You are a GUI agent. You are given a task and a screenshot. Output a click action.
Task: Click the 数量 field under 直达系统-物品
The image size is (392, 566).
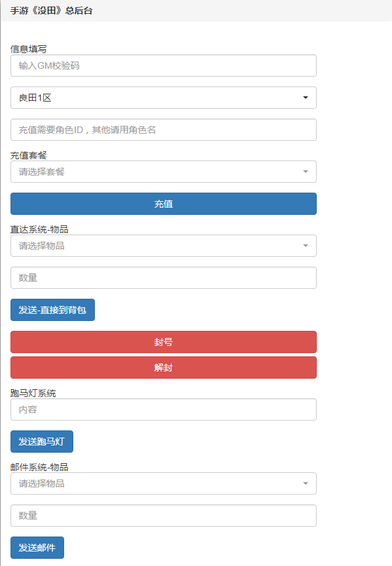click(164, 278)
